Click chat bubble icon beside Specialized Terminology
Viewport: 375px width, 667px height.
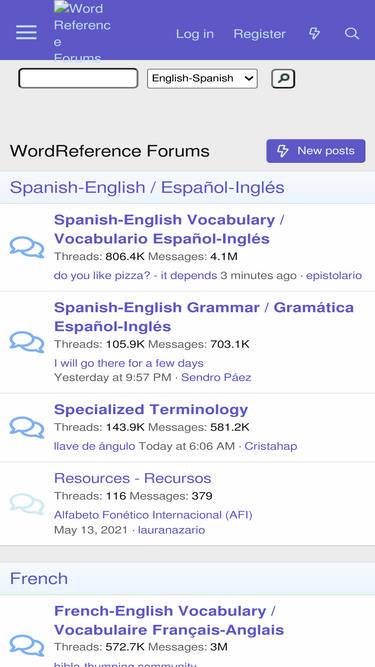[27, 427]
